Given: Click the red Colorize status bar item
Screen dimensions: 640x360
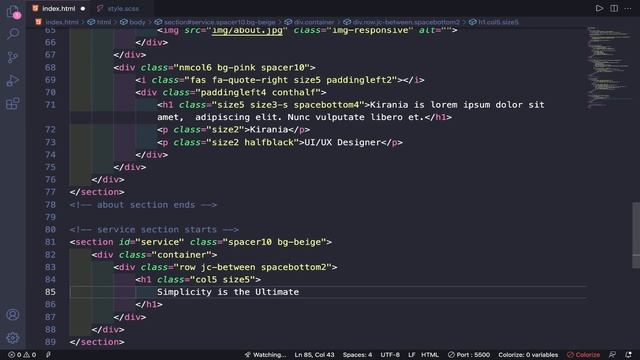Looking at the screenshot, I should pyautogui.click(x=583, y=355).
